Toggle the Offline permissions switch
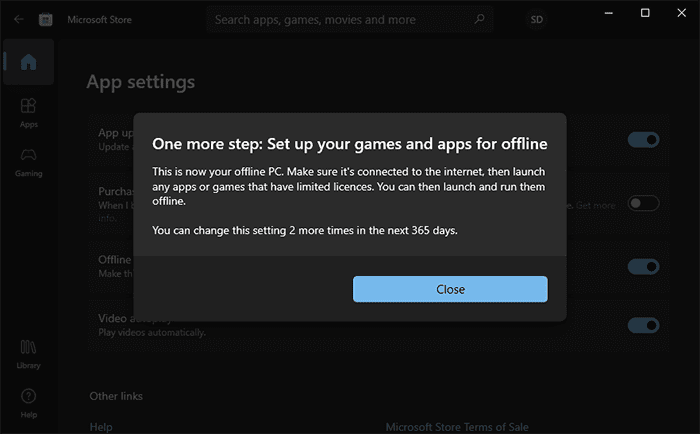700x434 pixels. coord(643,267)
